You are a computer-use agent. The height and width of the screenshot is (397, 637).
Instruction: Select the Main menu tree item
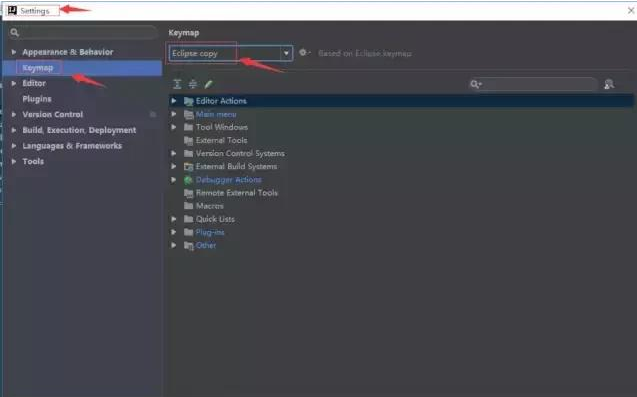pyautogui.click(x=216, y=114)
